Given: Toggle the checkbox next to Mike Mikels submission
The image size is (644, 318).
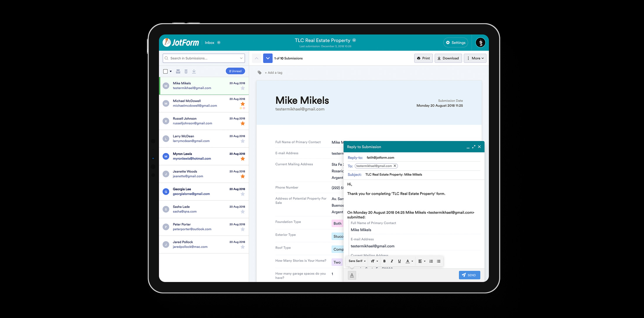Looking at the screenshot, I should click(166, 86).
